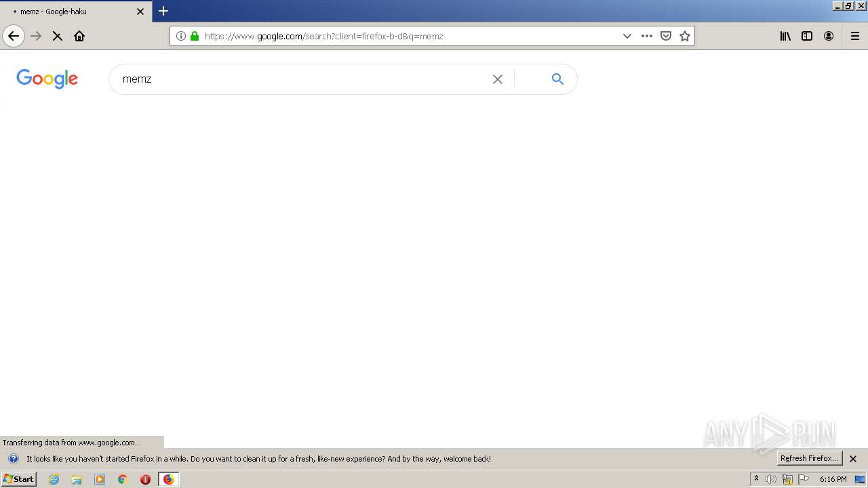
Task: Open Action Center flag icon
Action: pyautogui.click(x=804, y=479)
